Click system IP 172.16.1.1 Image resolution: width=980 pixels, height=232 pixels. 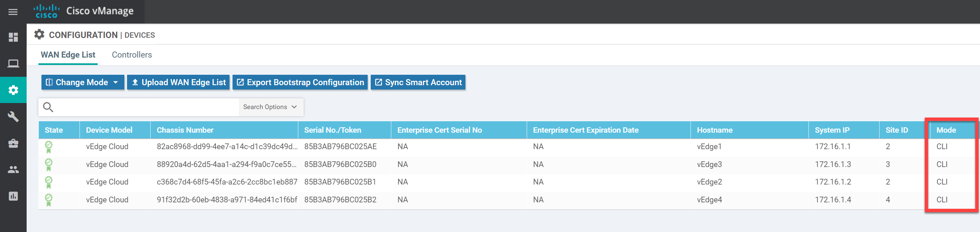click(832, 147)
